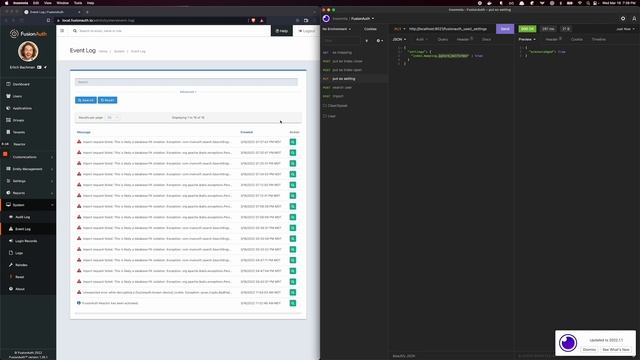
Task: Click Logout button in FusionAuth header
Action: point(307,31)
